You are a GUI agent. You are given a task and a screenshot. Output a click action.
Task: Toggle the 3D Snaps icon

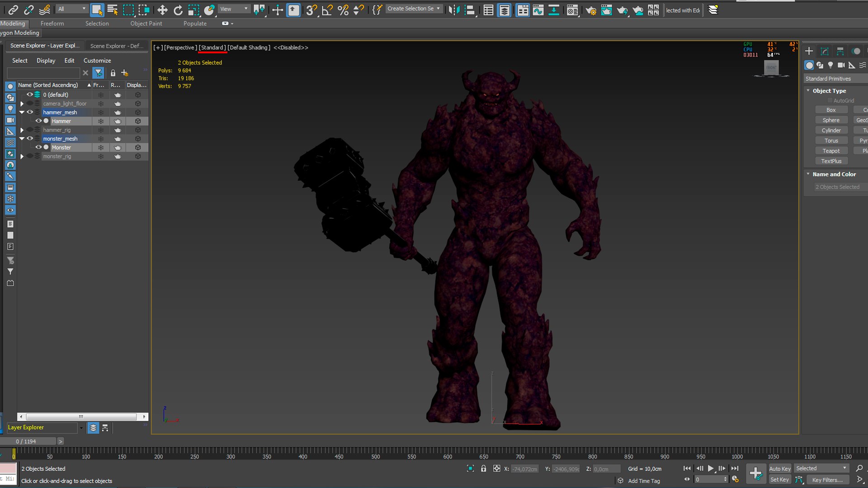pos(311,9)
